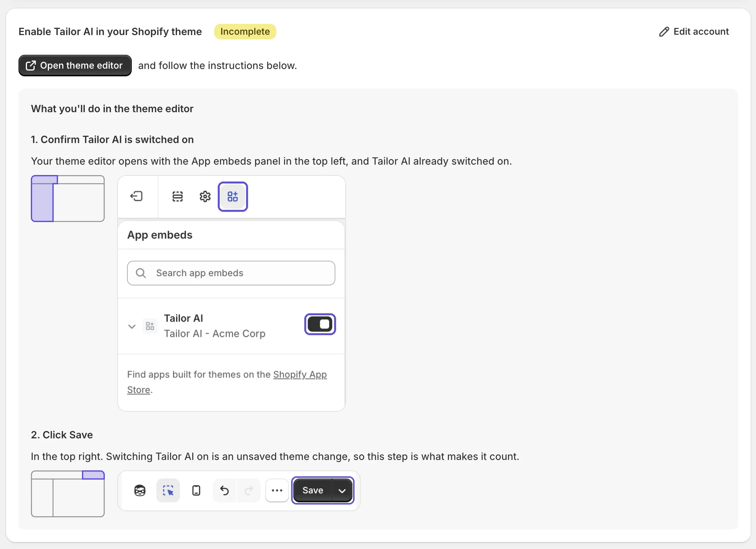Click Edit account
The image size is (756, 549).
(x=694, y=32)
